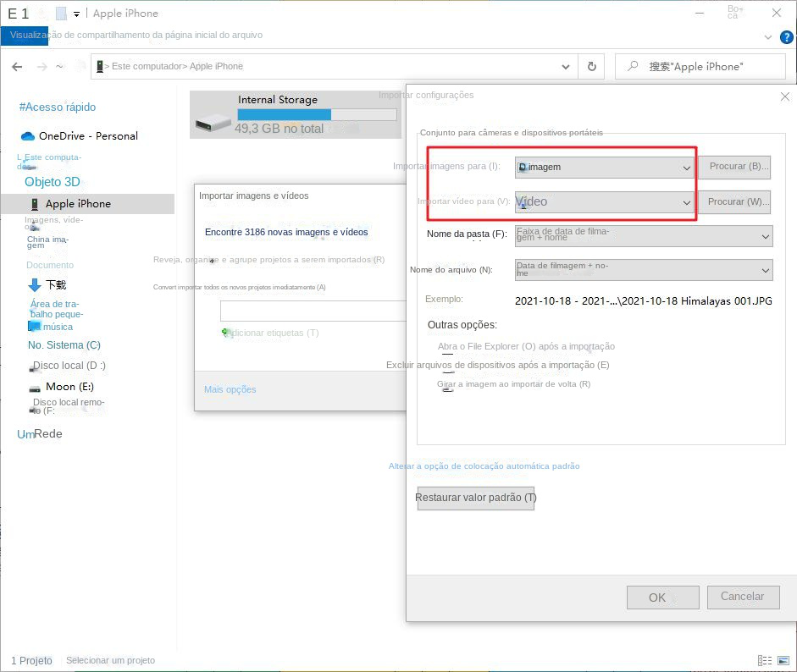Click the forward navigation arrow

click(42, 67)
